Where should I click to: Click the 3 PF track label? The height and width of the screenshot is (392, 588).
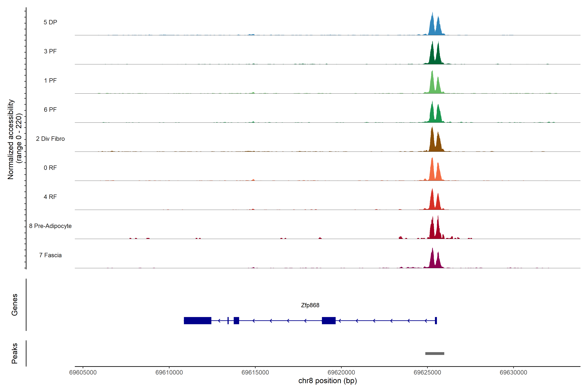coord(50,51)
